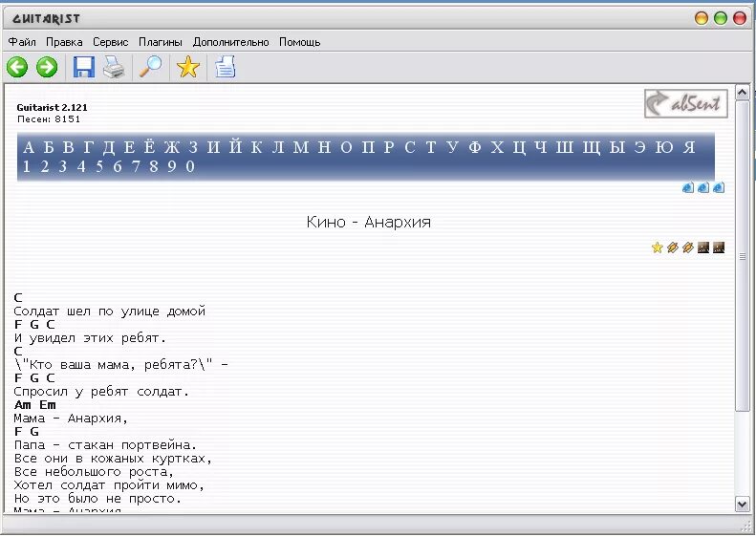Browse songs under letter Ю
The height and width of the screenshot is (537, 756).
665,147
